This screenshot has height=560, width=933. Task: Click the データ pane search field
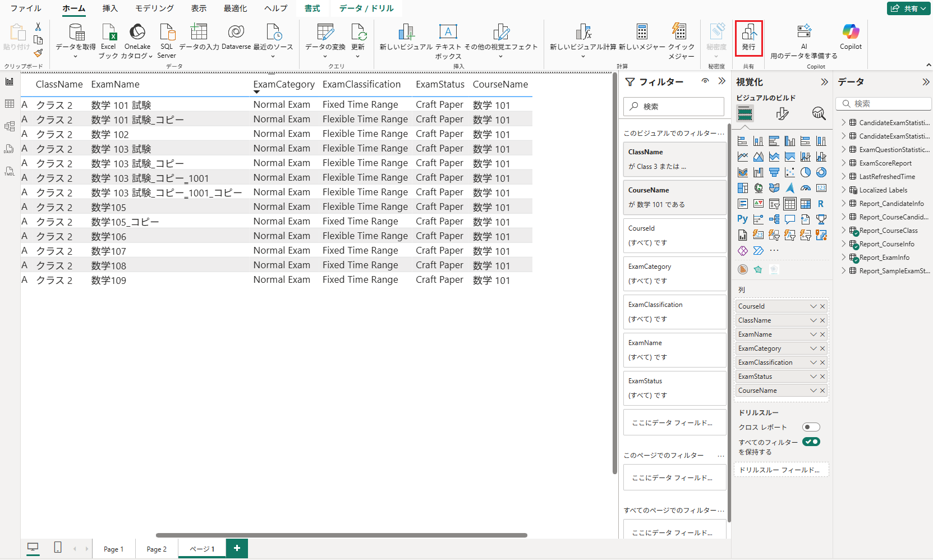tap(884, 104)
